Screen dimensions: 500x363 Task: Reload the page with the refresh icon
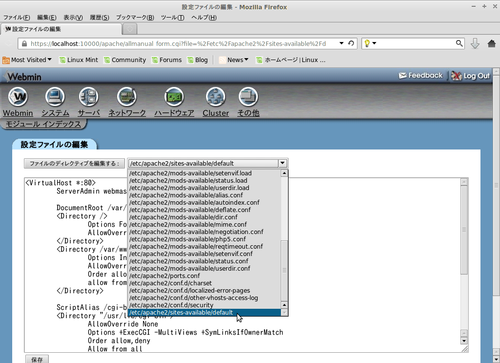(x=351, y=43)
